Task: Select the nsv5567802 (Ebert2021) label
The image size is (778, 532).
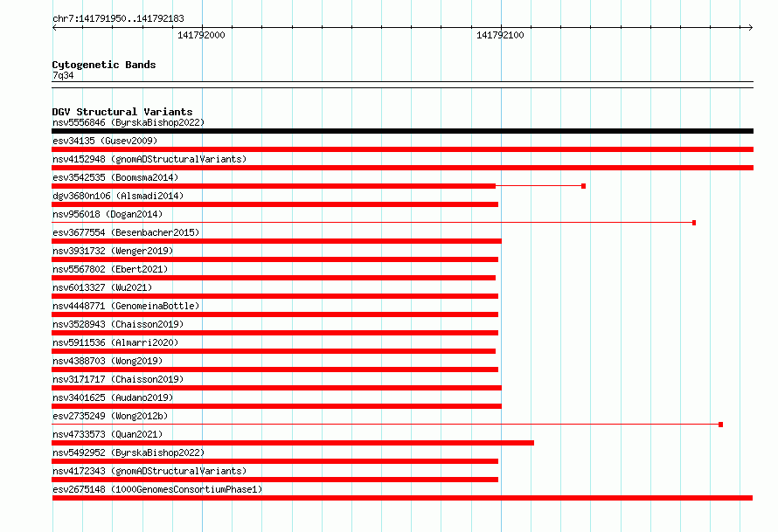Action: (x=110, y=269)
